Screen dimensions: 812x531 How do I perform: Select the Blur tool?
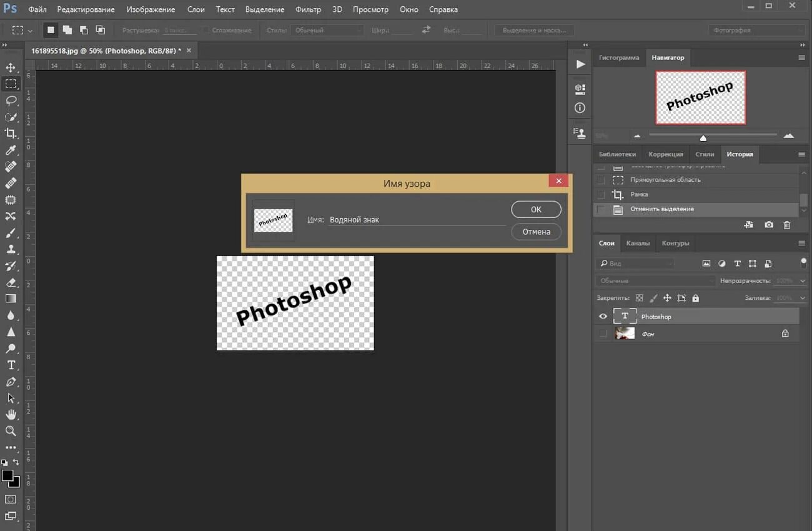[11, 315]
